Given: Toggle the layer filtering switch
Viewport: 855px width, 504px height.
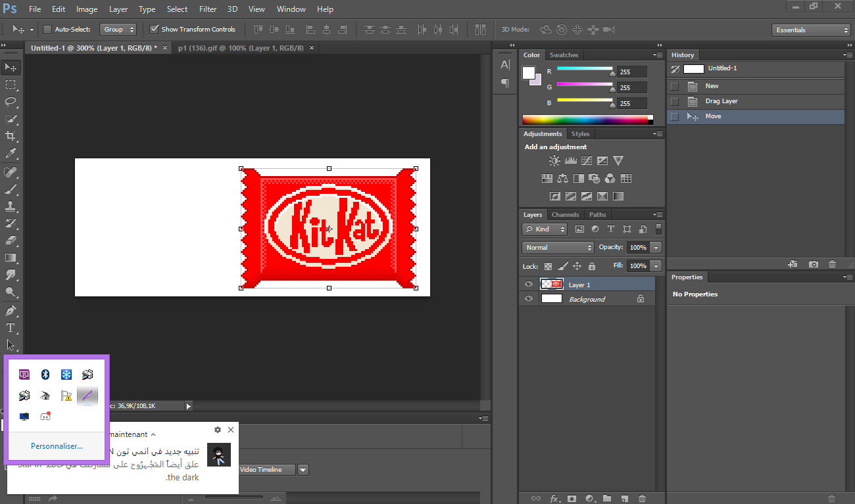Looking at the screenshot, I should pyautogui.click(x=659, y=229).
